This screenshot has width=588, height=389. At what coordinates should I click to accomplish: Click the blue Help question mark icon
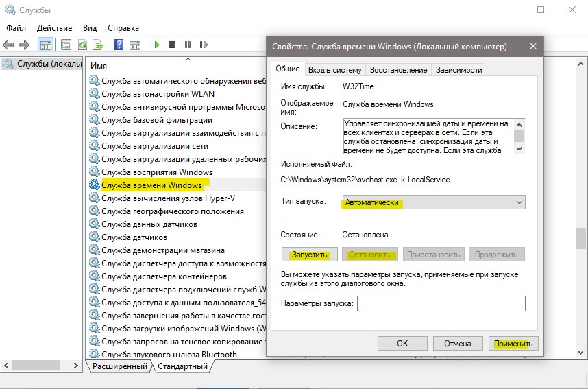pos(119,45)
